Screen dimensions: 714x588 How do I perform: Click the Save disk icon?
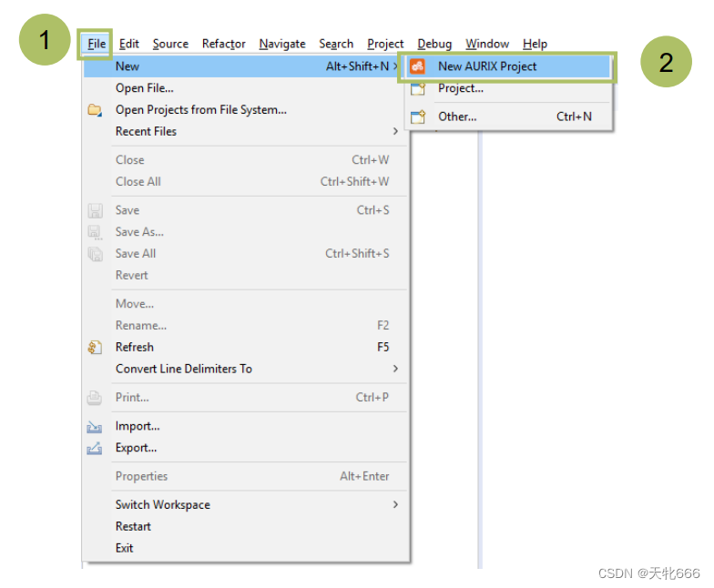(95, 210)
